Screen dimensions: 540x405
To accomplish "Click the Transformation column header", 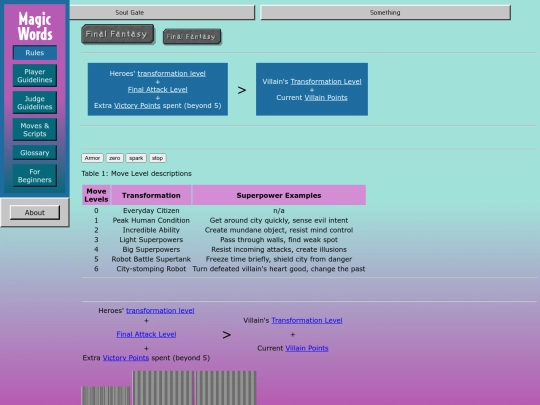I will point(151,195).
